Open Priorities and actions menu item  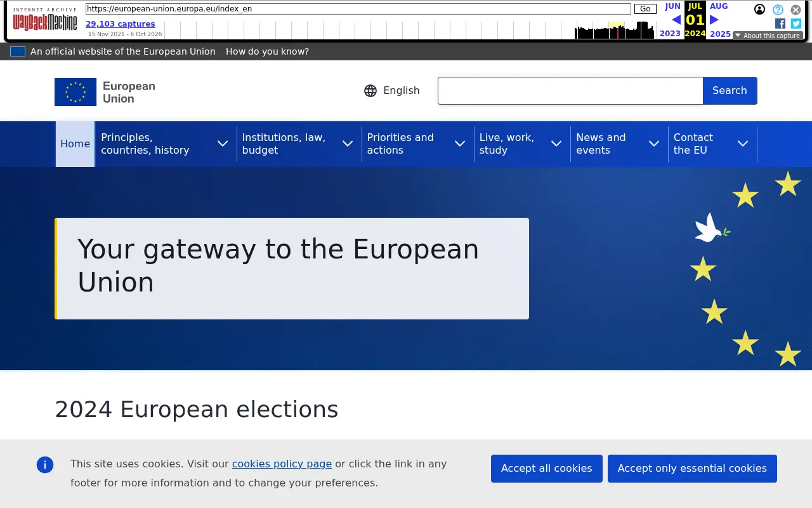pos(400,144)
